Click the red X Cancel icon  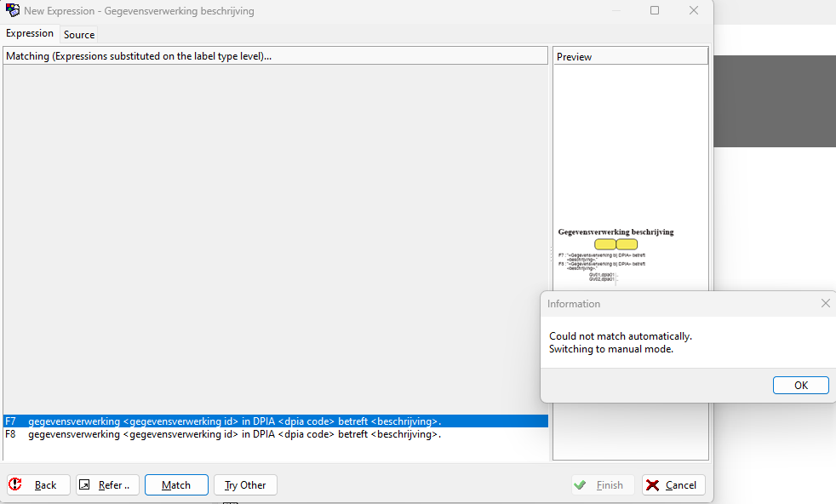(x=653, y=484)
